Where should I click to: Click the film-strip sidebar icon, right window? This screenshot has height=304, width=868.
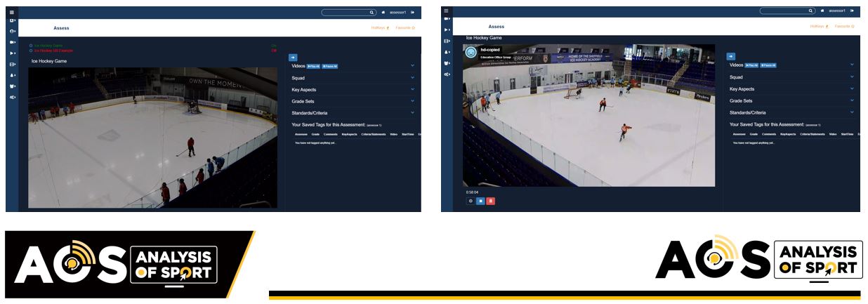pos(447,41)
